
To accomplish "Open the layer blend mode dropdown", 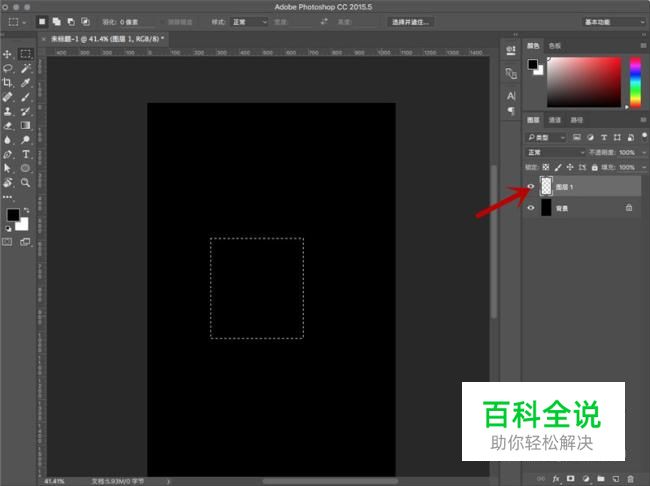I will tap(555, 153).
